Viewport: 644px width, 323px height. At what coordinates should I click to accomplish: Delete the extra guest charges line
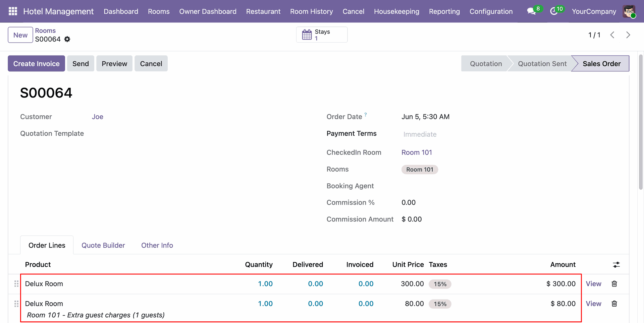[x=614, y=304]
